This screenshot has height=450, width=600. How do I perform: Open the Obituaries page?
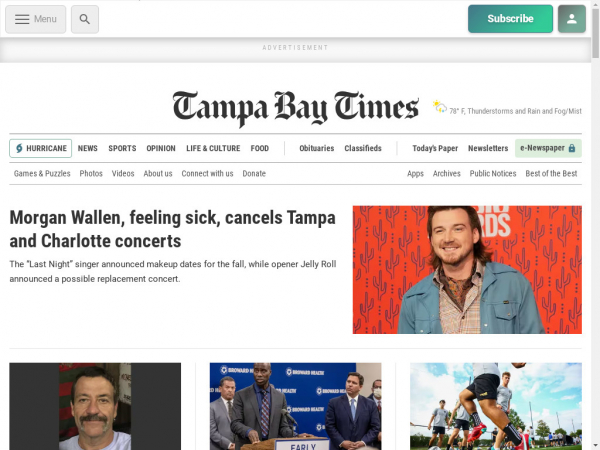tap(316, 148)
